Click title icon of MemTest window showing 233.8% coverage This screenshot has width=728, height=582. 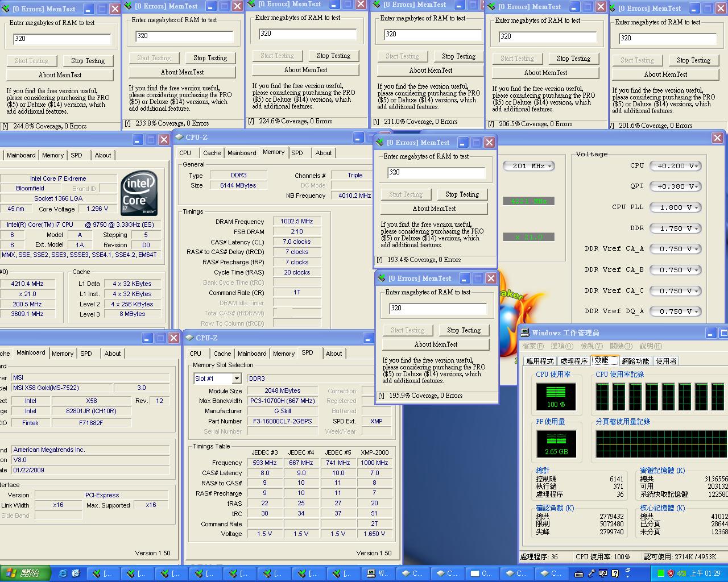click(128, 6)
